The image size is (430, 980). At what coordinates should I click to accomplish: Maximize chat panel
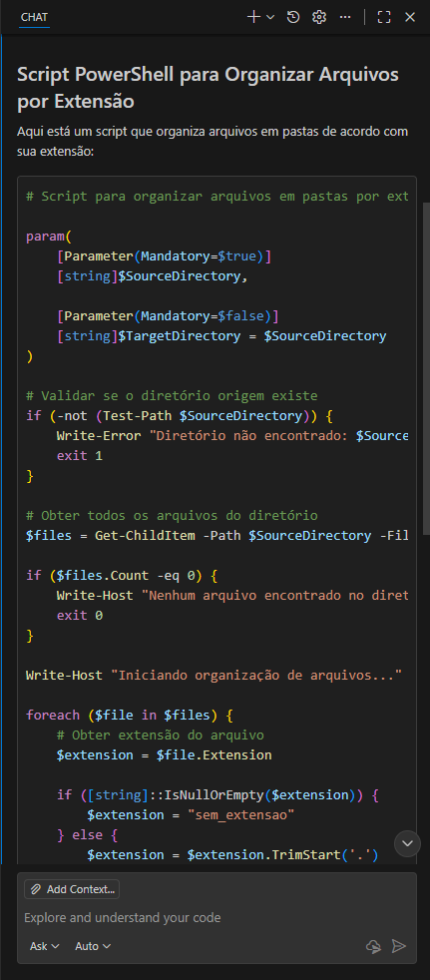[384, 17]
